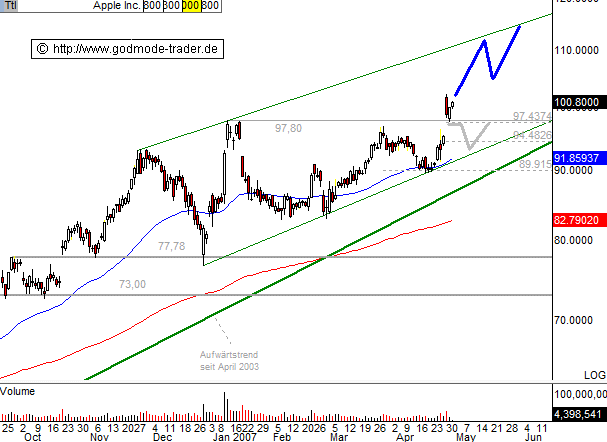Image resolution: width=607 pixels, height=442 pixels.
Task: Click the 77,78 support level label
Action: (172, 245)
